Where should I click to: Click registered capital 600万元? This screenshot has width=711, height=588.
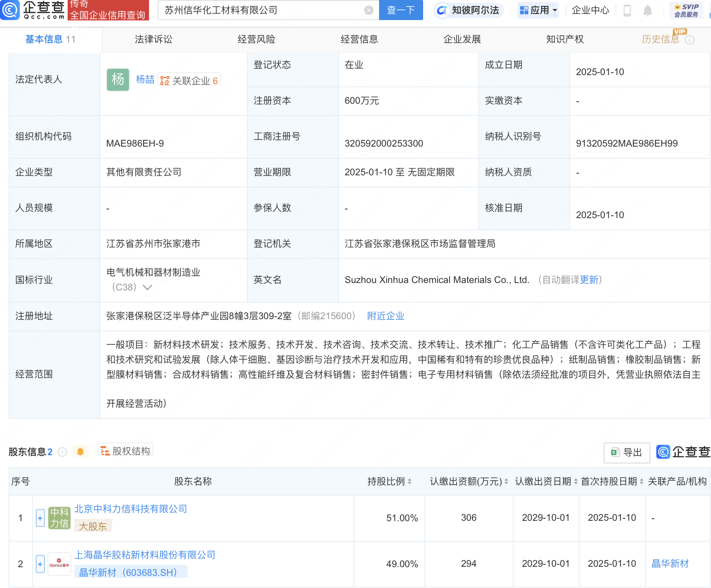[362, 101]
